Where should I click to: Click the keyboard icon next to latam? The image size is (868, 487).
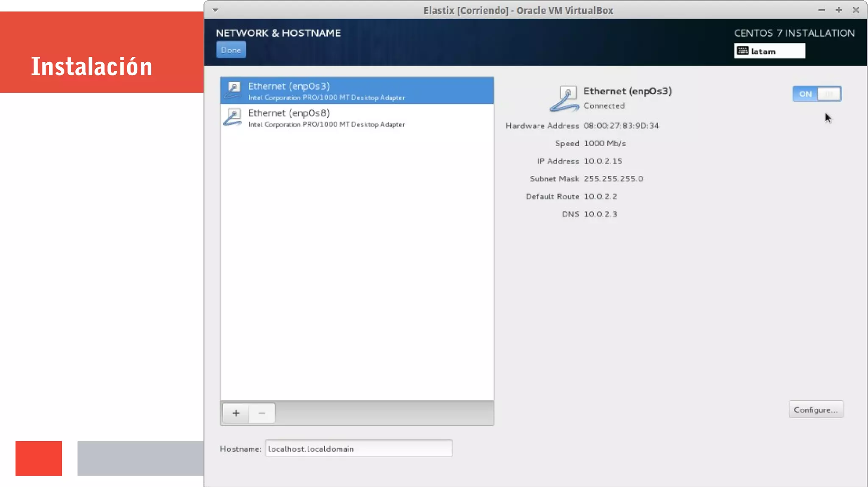(x=743, y=51)
